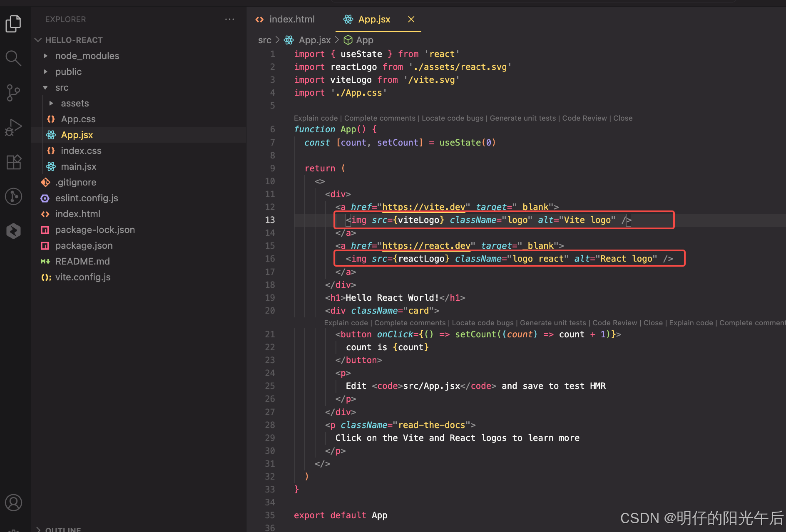Click the https://vite.dev link in code

point(423,207)
